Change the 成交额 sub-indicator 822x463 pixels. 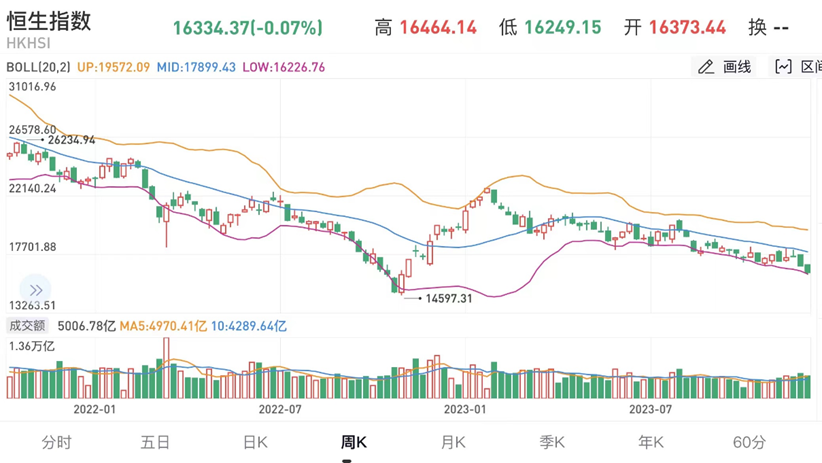(x=27, y=326)
